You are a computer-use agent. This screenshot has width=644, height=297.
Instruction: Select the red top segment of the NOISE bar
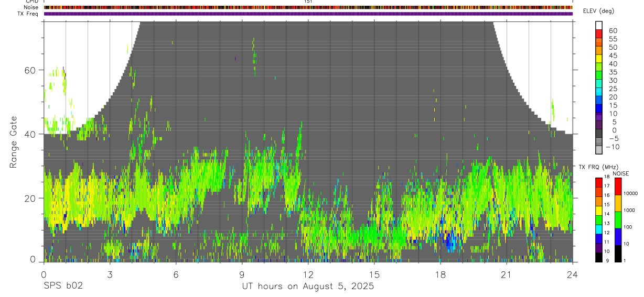(x=618, y=186)
